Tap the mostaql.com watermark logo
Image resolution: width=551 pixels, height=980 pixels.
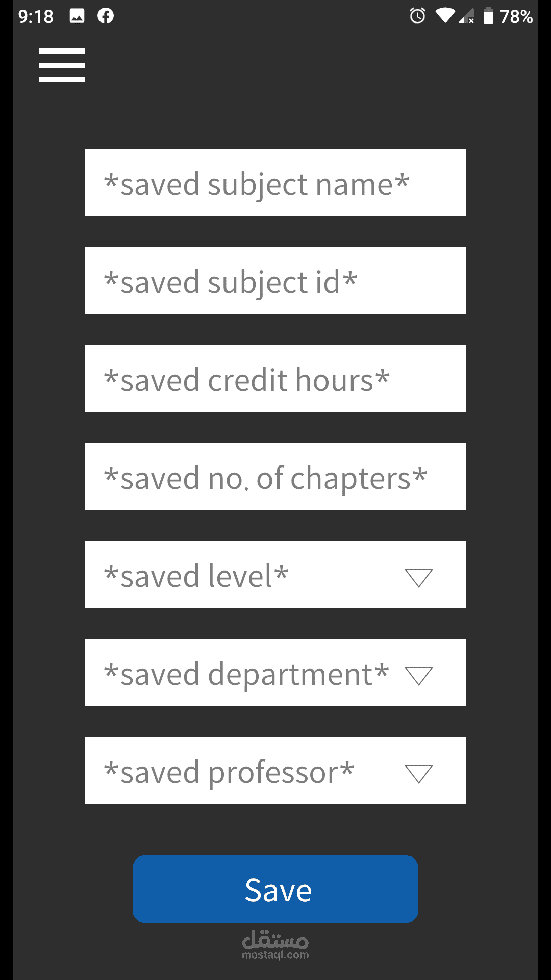275,945
